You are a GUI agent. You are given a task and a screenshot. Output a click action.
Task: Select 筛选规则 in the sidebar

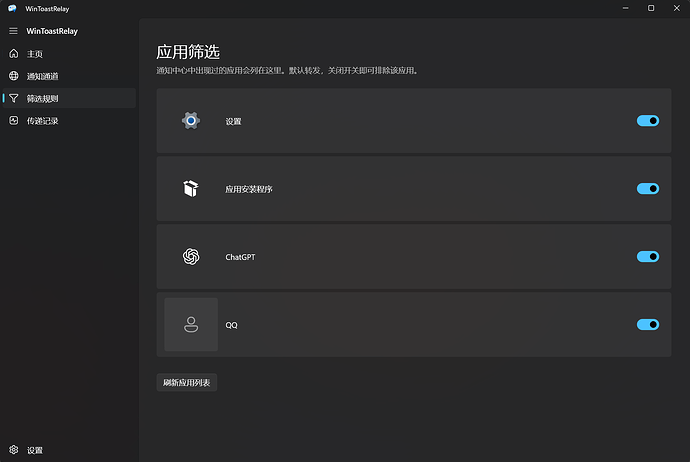coord(69,98)
